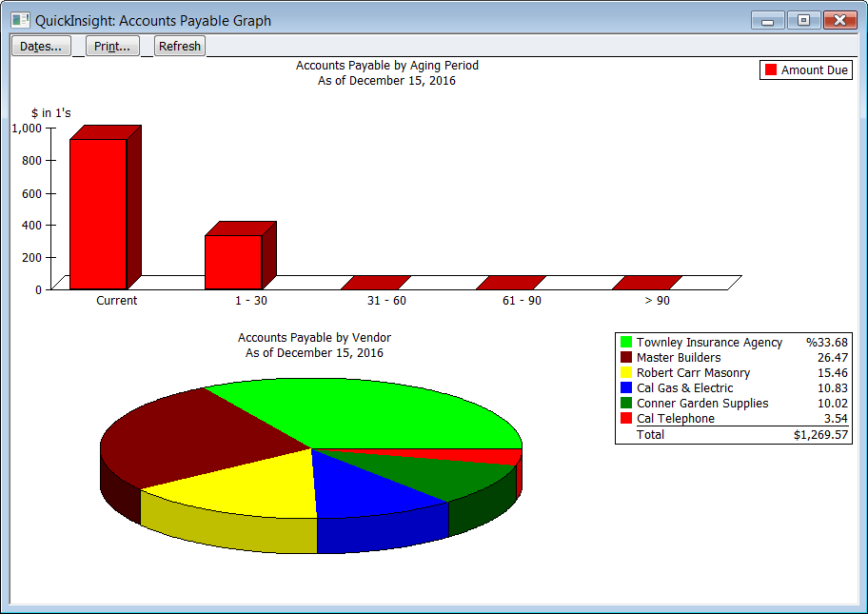Open the Dates button
The image size is (868, 614).
pos(41,46)
